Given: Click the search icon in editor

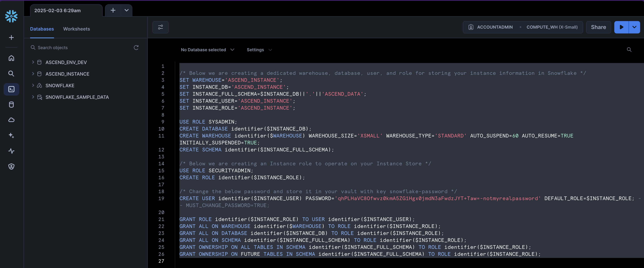Looking at the screenshot, I should click(629, 50).
